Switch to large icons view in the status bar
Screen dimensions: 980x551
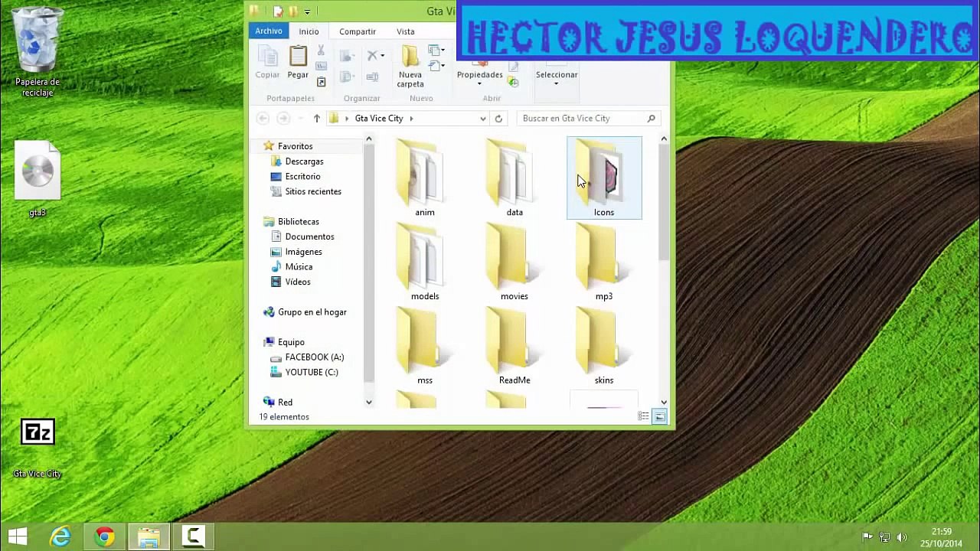point(660,417)
